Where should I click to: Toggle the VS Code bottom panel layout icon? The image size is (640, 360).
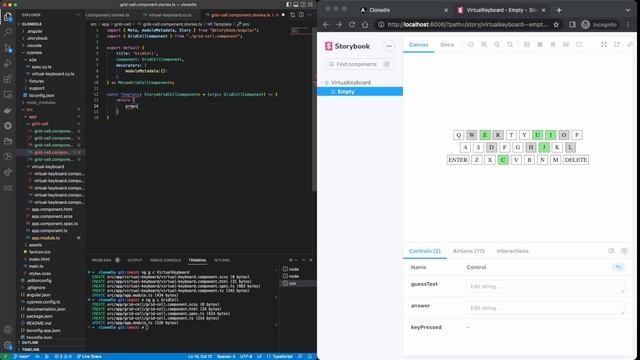(296, 4)
